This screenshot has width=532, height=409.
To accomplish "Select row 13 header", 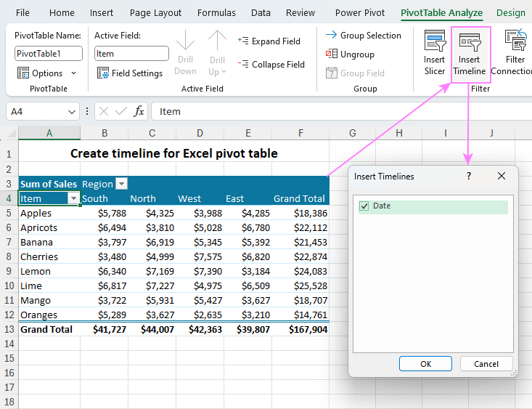I will pyautogui.click(x=9, y=329).
